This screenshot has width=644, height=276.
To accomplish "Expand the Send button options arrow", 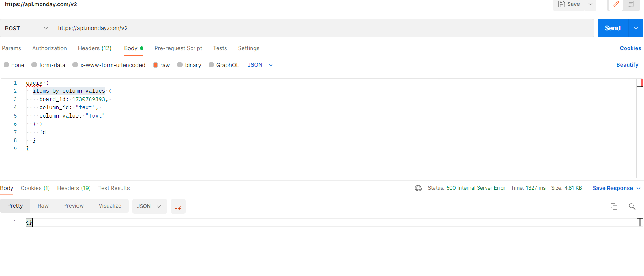I will coord(636,28).
